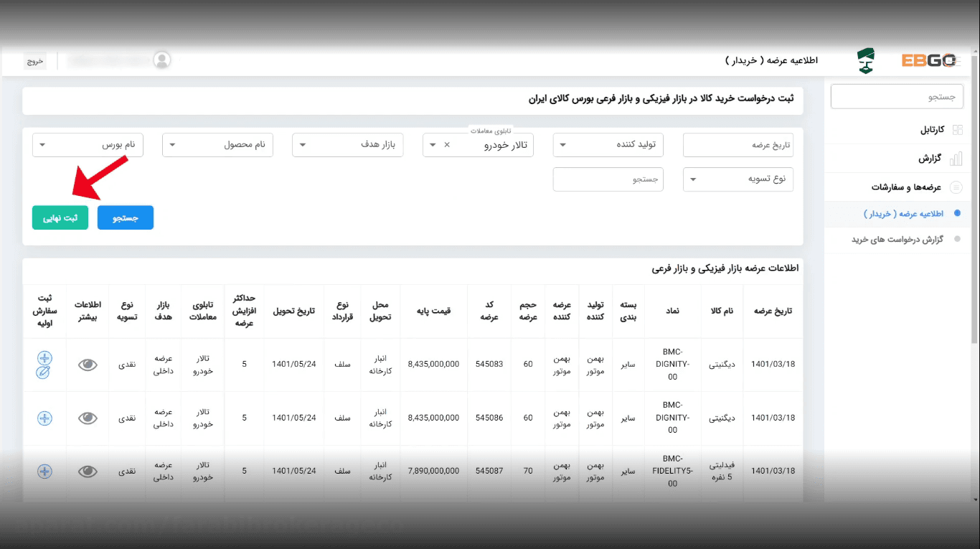Click base price 7,890,000,000 cell
The image size is (980, 549).
point(434,471)
